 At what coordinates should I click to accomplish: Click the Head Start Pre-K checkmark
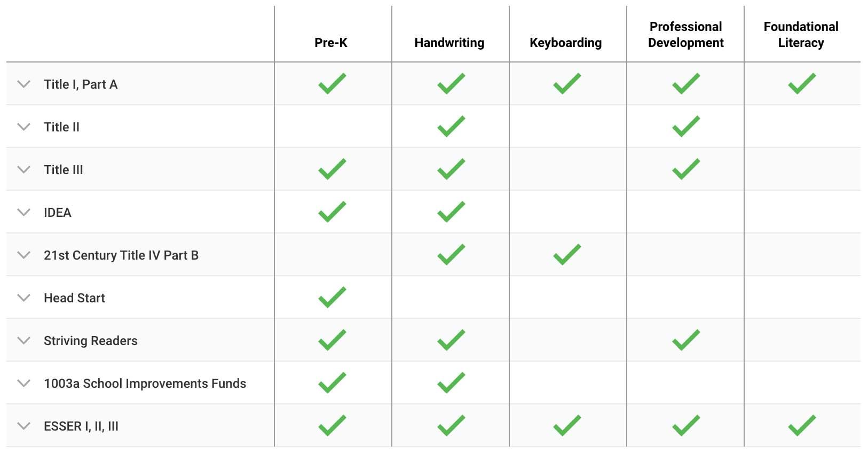pos(332,298)
